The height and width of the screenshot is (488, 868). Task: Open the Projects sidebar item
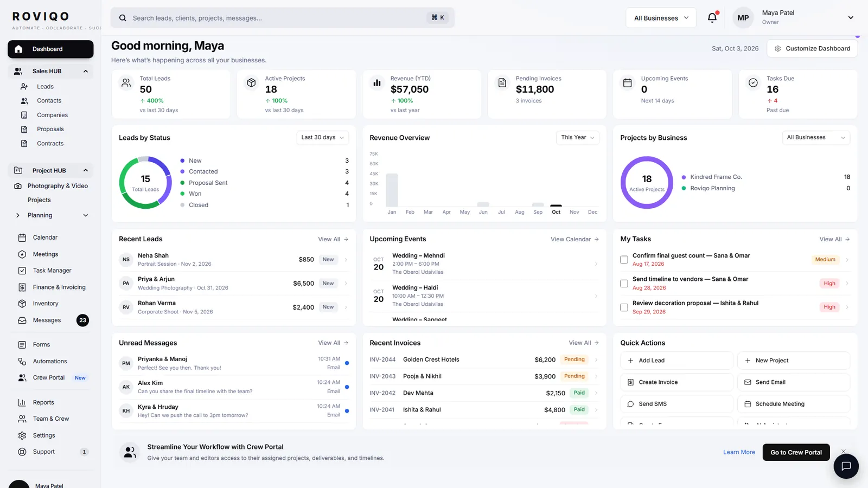(x=39, y=200)
